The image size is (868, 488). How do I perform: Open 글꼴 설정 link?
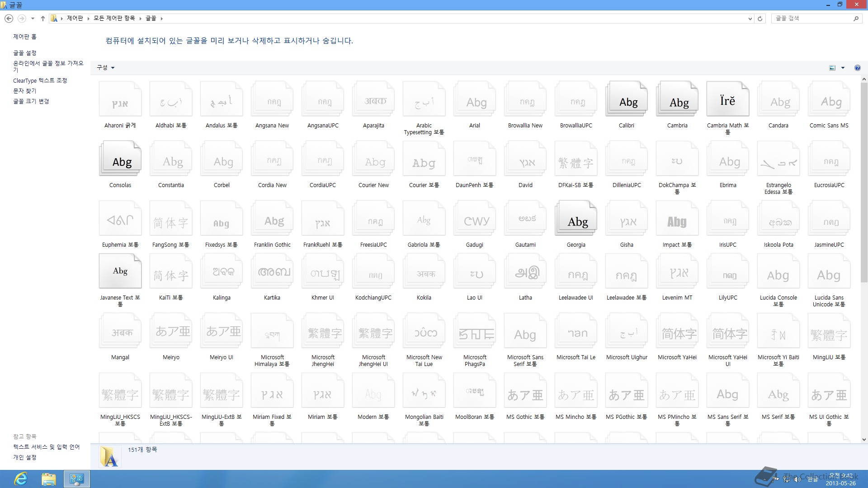25,53
